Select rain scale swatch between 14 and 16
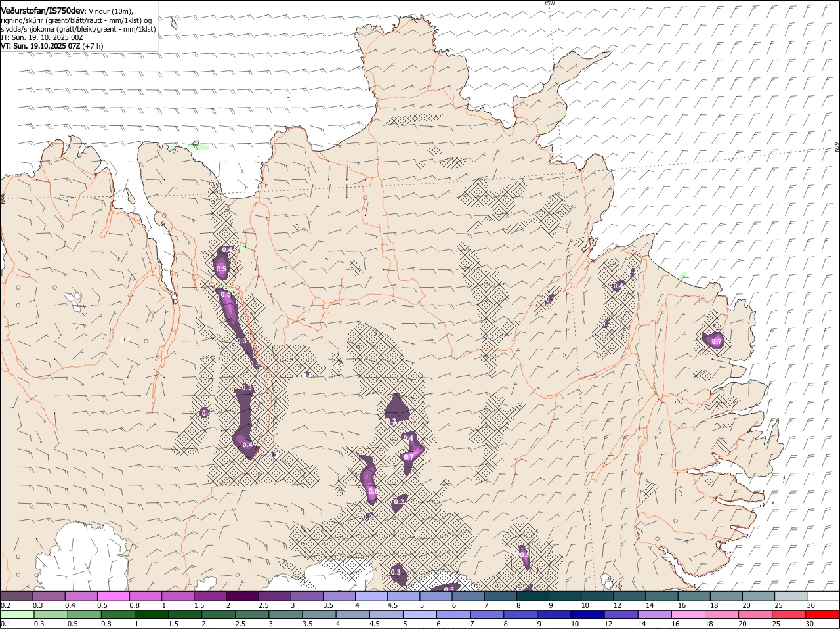840x629 pixels. tap(654, 615)
